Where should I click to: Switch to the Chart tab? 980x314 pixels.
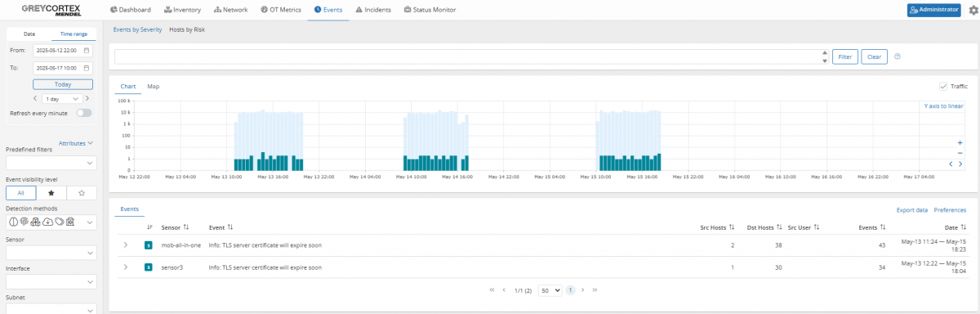point(128,86)
